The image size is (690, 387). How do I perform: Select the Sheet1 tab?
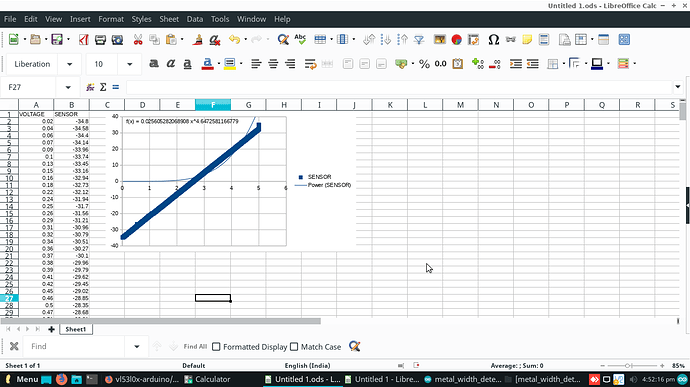(x=76, y=329)
